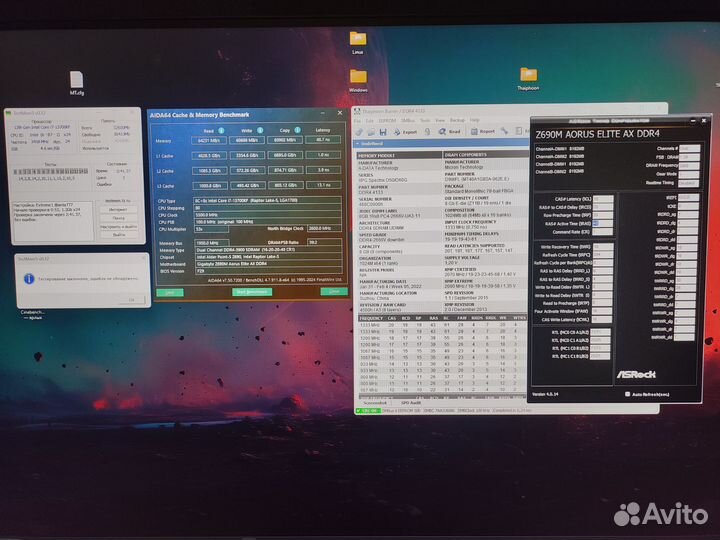Open the SMBus menu in Thaiphoon Burner
Screen dimensions: 720x540
408,121
